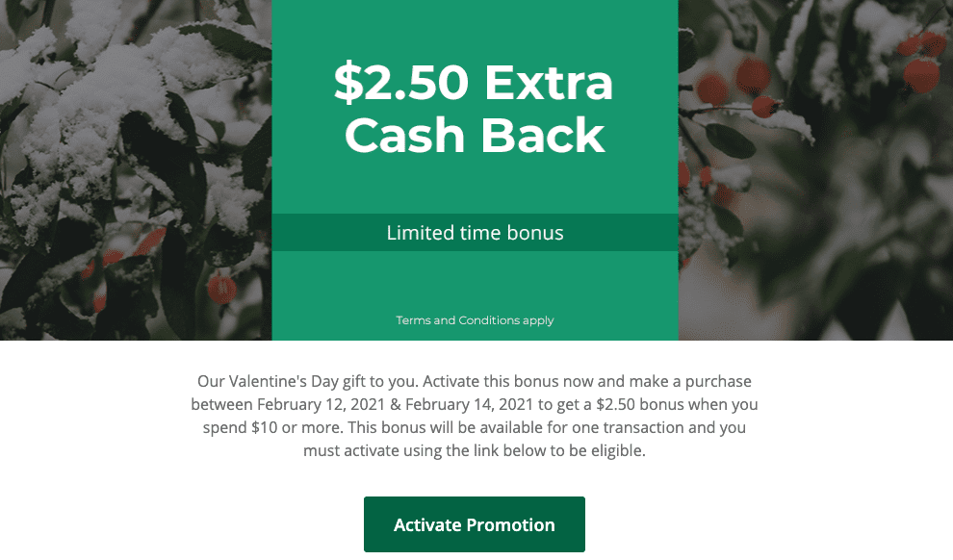Click the red berries cluster in the top right corner

(x=921, y=61)
